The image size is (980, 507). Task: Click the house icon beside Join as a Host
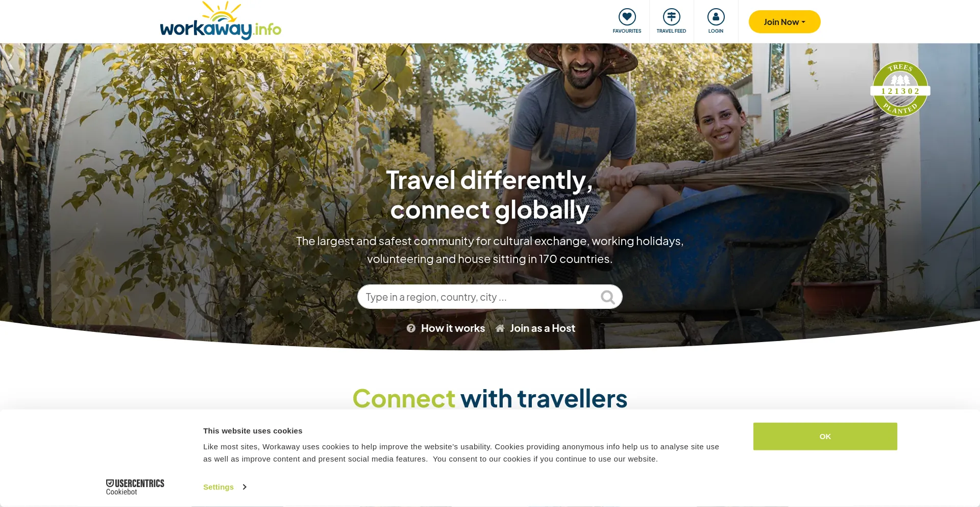pyautogui.click(x=500, y=328)
